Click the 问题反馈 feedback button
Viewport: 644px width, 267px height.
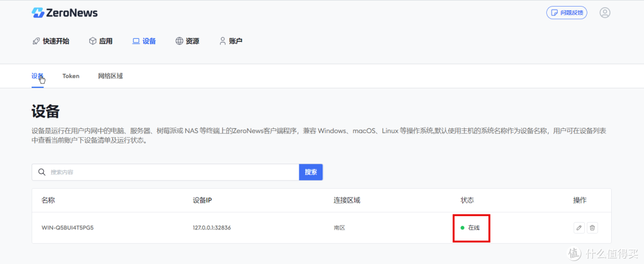566,13
